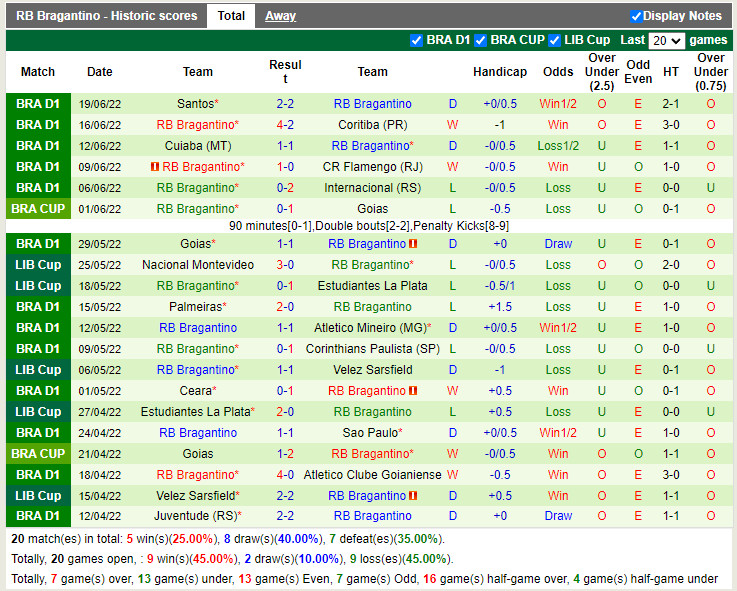Click the penalty kicks note line
737x591 pixels.
369,226
